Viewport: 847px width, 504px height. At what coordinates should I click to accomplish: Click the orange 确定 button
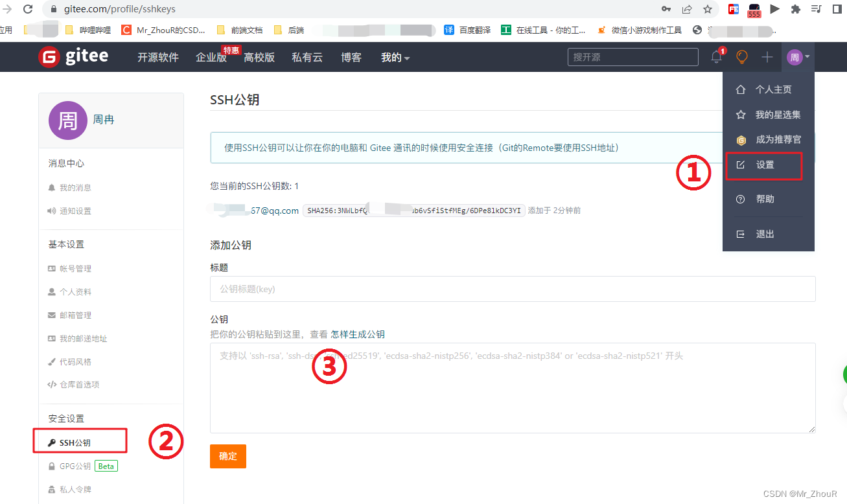(x=228, y=456)
